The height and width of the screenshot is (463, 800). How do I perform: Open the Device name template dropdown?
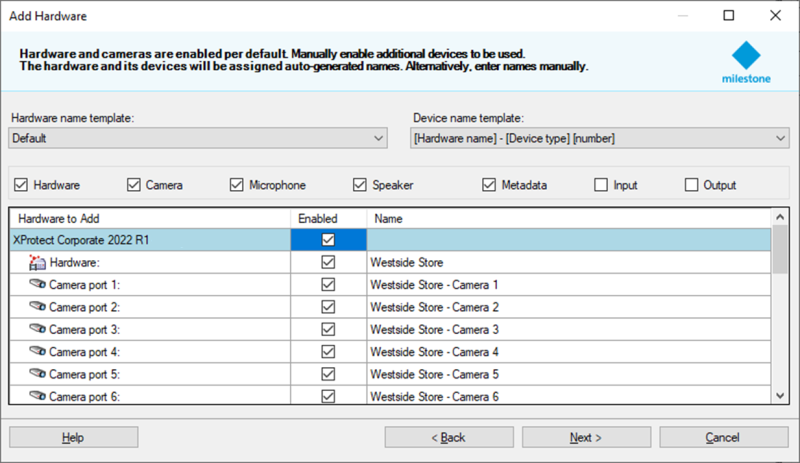[x=600, y=139]
